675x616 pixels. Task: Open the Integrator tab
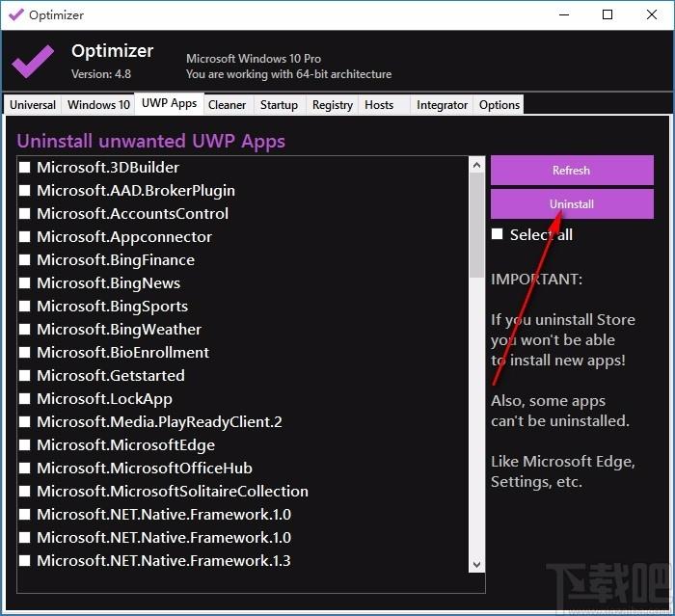[442, 105]
